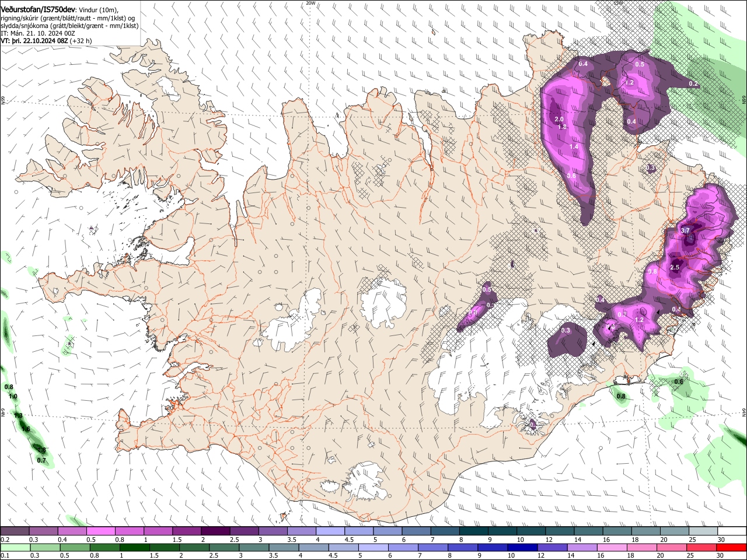
Task: Click the 20W longitude label at top
Action: coord(310,3)
